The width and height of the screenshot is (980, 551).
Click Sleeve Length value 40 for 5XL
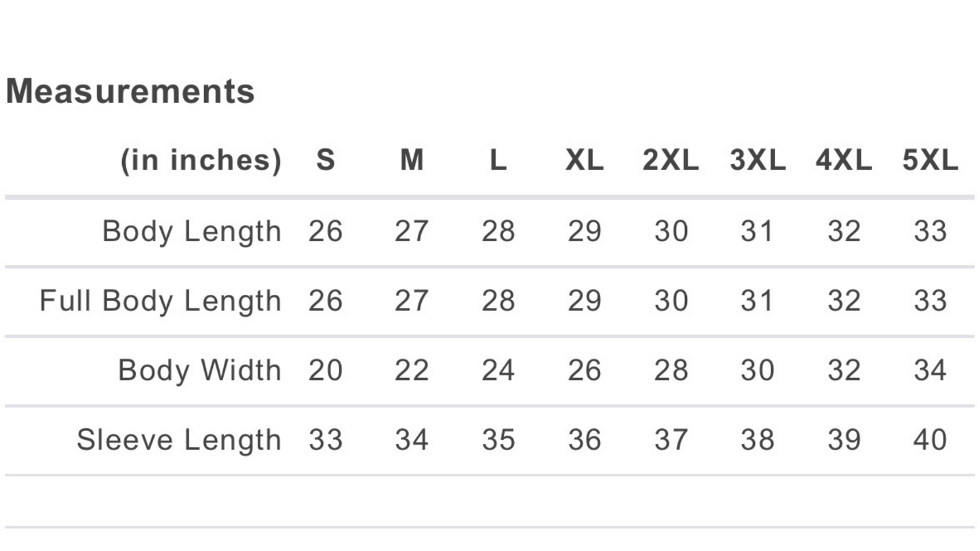[x=930, y=440]
